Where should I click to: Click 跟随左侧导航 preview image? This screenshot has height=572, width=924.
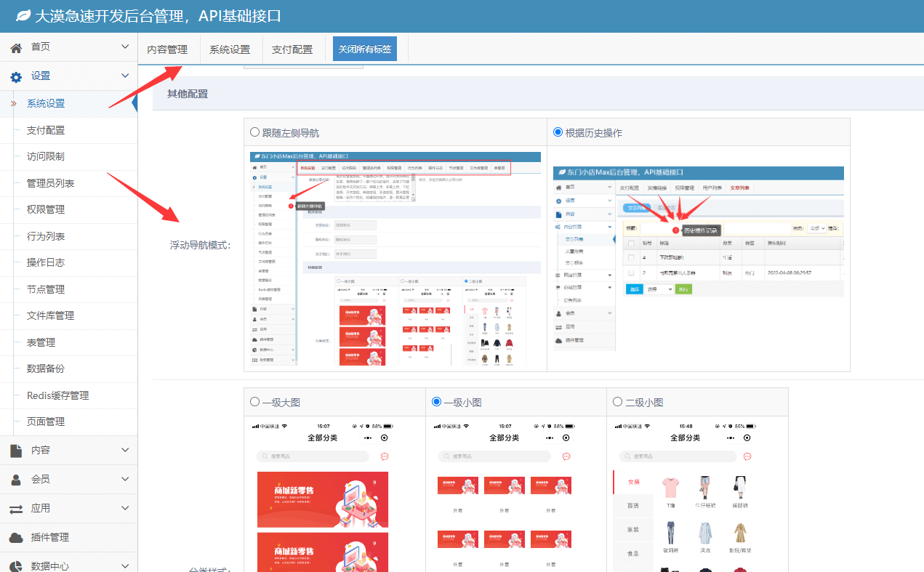(395, 259)
